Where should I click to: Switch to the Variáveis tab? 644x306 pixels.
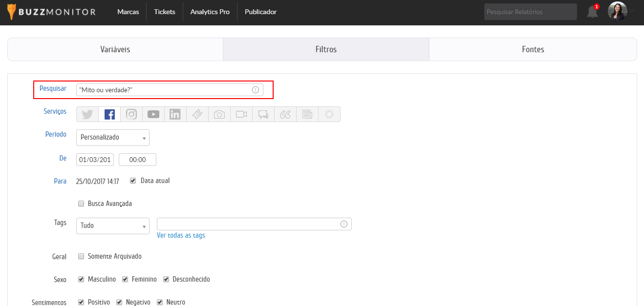coord(115,49)
